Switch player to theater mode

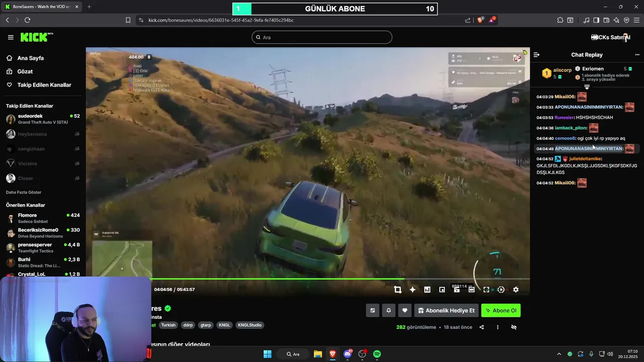(x=471, y=290)
